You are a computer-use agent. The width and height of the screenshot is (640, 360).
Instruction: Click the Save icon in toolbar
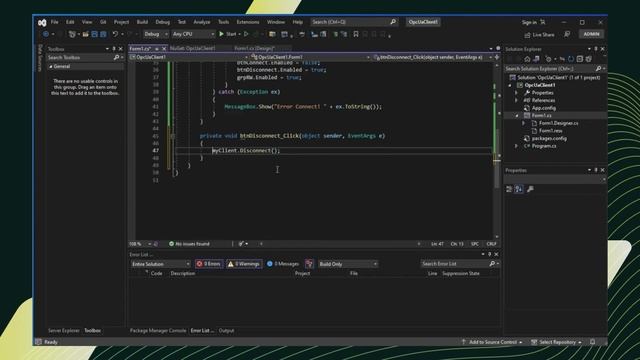click(94, 34)
